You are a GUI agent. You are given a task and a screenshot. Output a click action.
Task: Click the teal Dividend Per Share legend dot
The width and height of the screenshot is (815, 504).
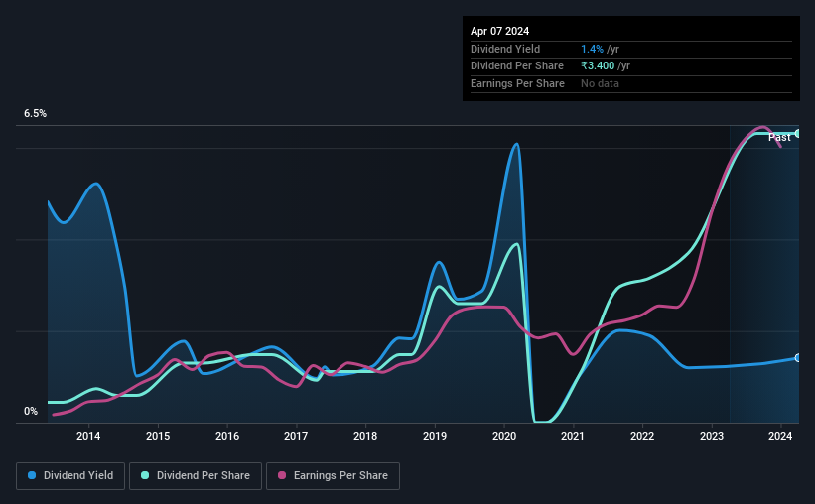(x=145, y=475)
